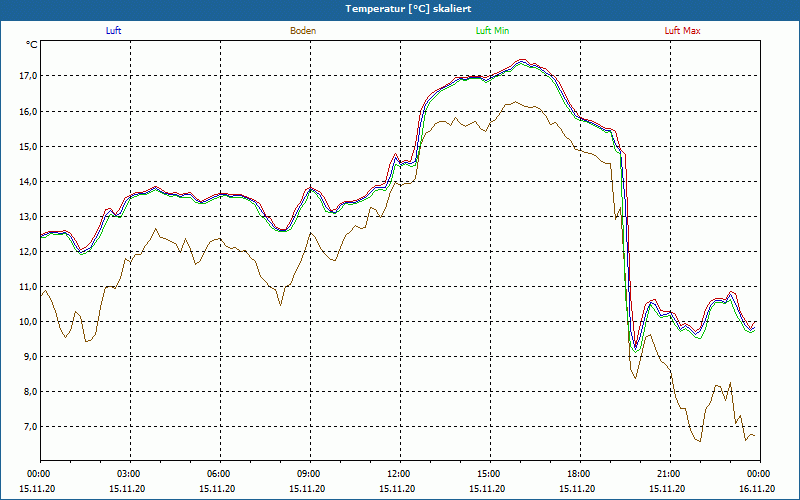The width and height of the screenshot is (800, 500).
Task: Click the 15:00 time axis label
Action: [x=490, y=474]
